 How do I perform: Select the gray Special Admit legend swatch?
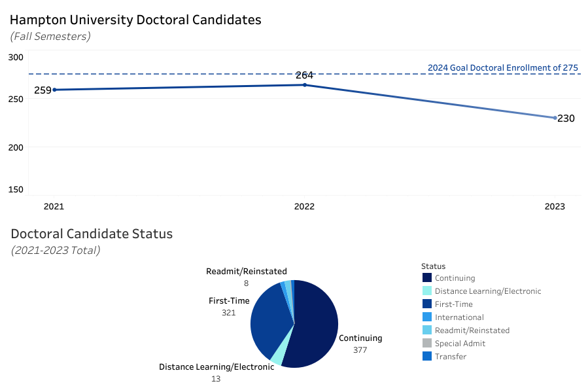pyautogui.click(x=426, y=344)
